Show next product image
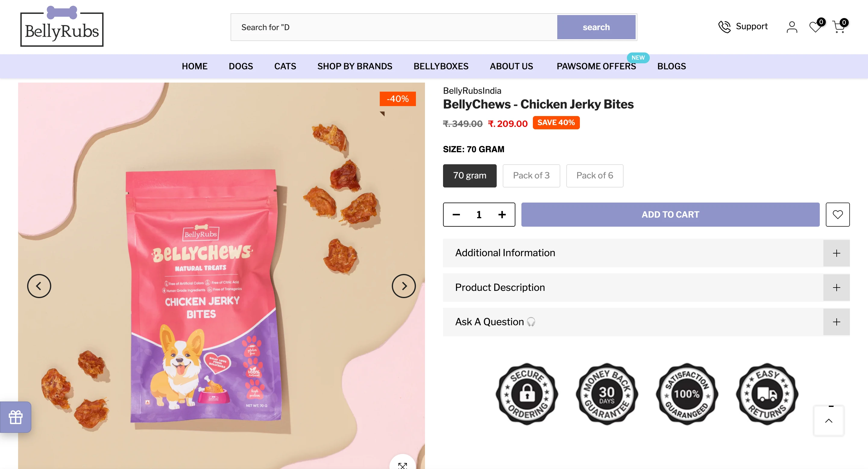 click(x=404, y=286)
